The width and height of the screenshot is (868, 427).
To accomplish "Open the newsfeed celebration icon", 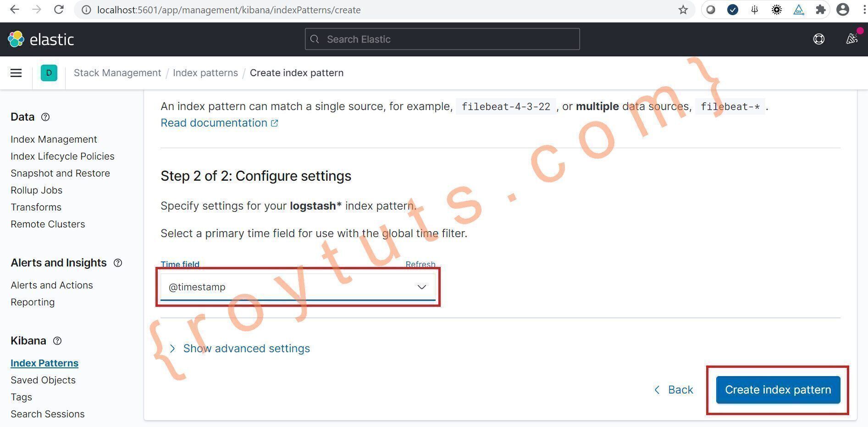I will click(x=852, y=39).
